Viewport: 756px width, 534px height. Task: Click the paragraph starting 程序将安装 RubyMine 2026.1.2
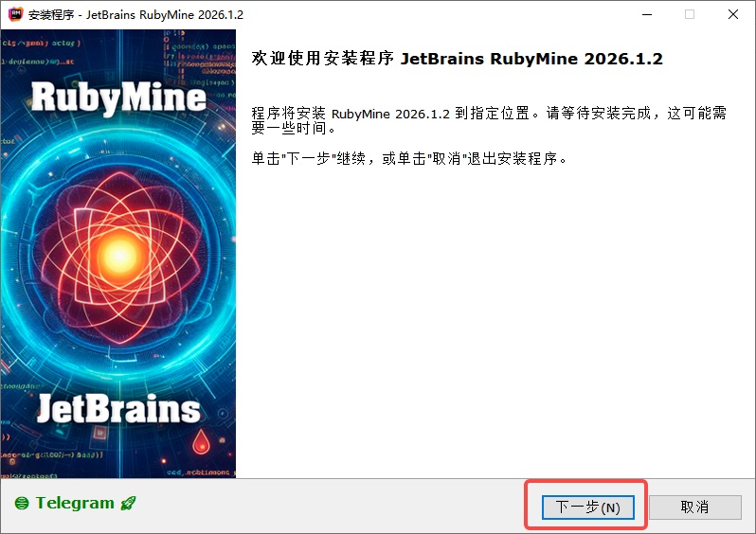[x=489, y=120]
